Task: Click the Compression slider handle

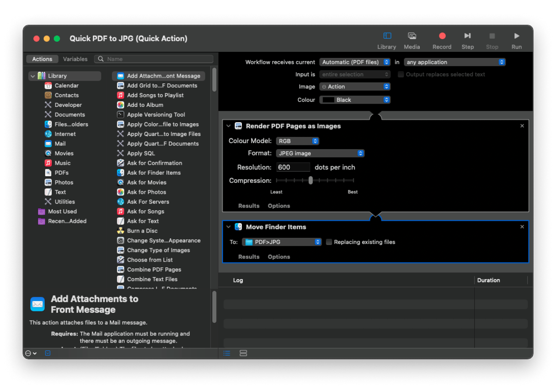Action: (311, 180)
